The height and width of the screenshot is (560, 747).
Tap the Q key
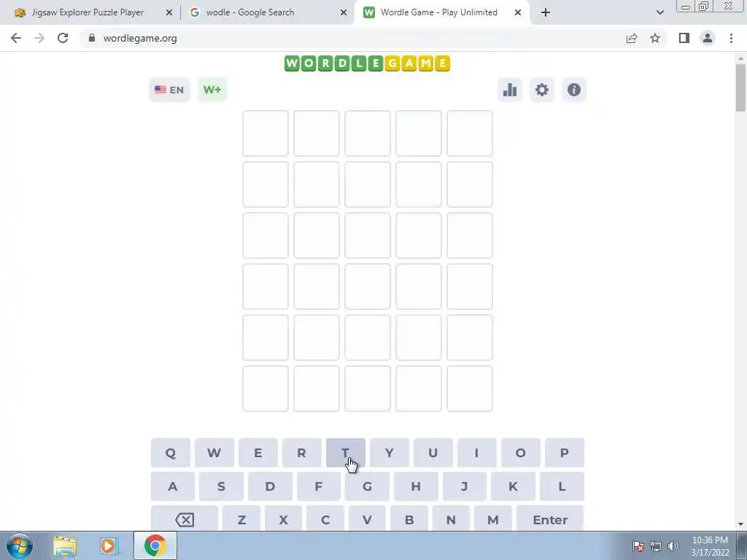point(171,453)
